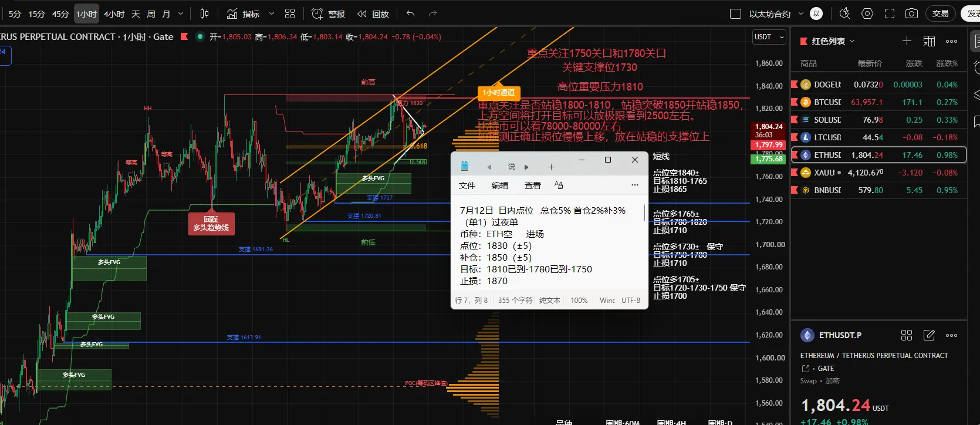
Task: Toggle the flag on the LTCUSDT row
Action: coord(795,137)
